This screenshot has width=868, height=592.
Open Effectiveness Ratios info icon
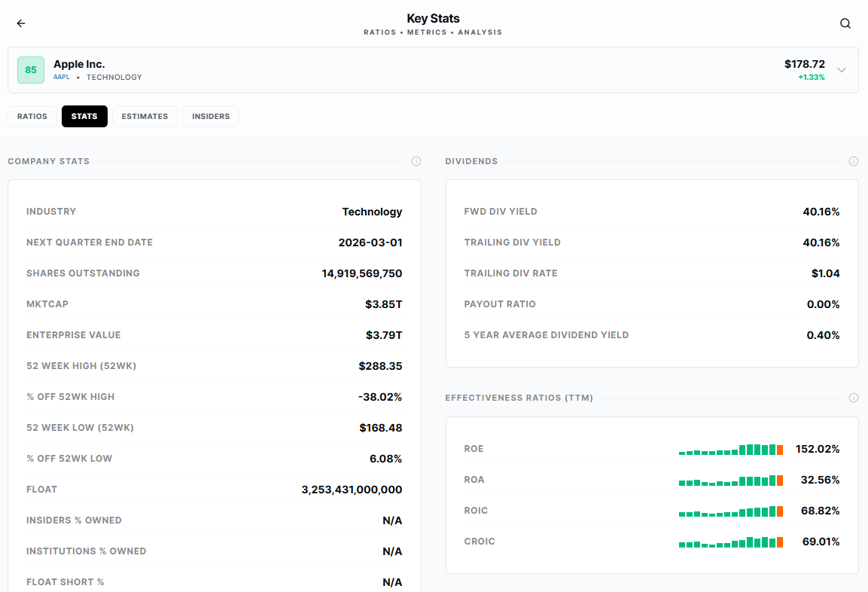click(854, 398)
